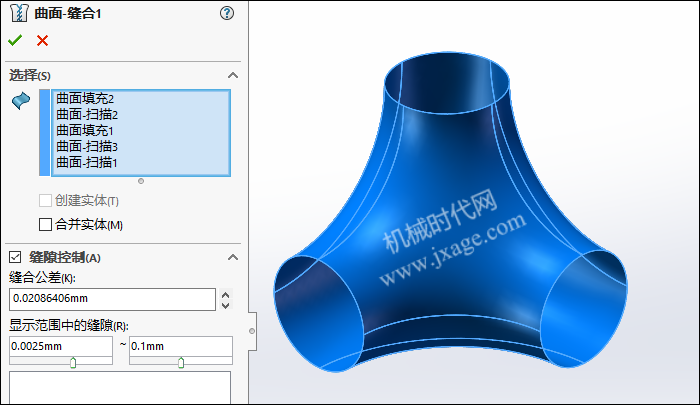This screenshot has height=405, width=700.
Task: Confirm the surface knit with green checkmark
Action: 15,41
